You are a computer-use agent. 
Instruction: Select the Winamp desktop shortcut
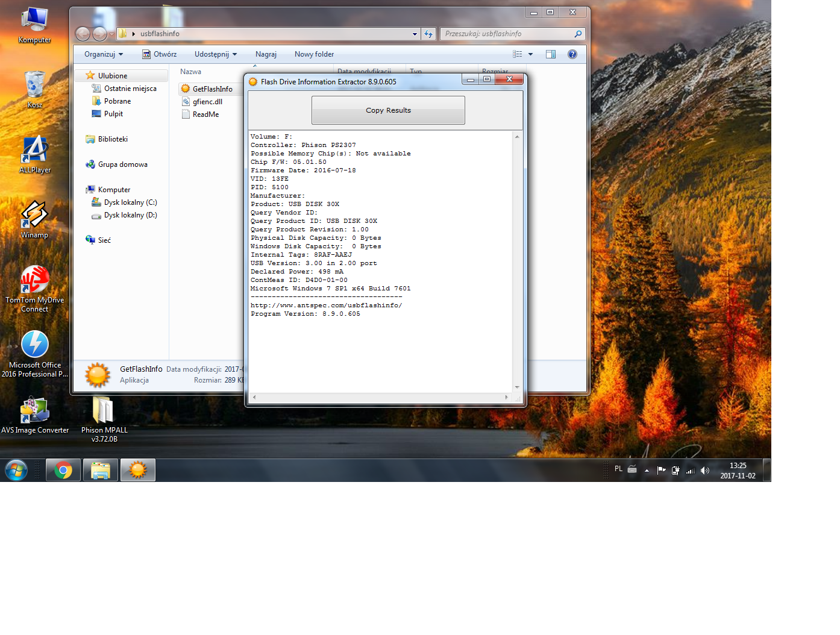[x=34, y=220]
